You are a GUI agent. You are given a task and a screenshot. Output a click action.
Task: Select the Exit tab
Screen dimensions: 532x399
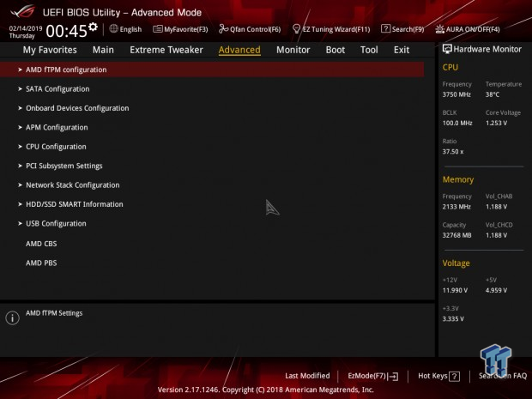coord(402,50)
